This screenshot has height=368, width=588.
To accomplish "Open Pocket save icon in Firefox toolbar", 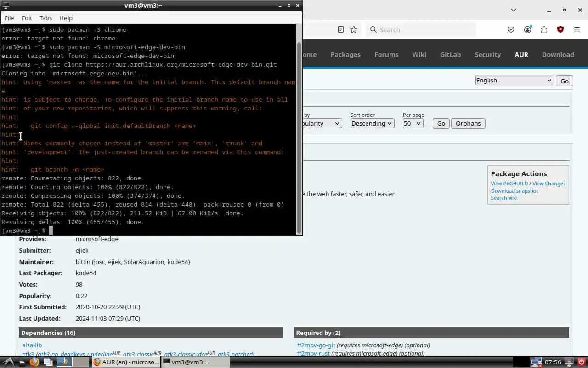I will coord(511,29).
